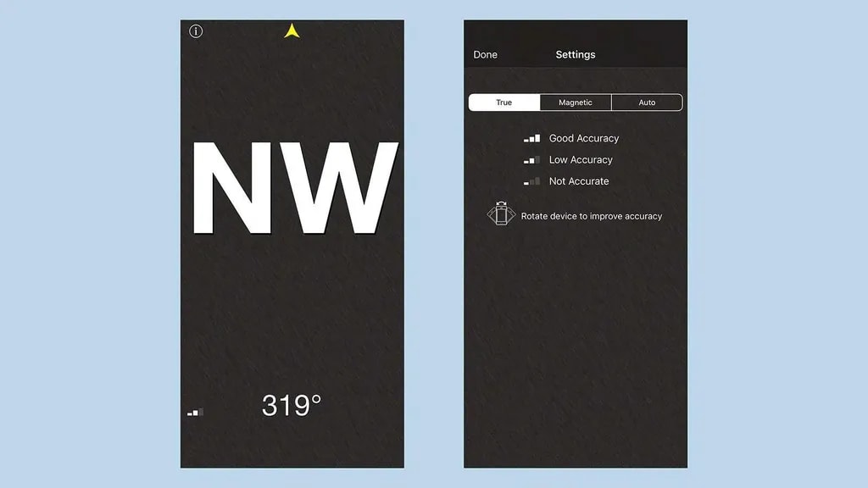
Task: Click the Settings title in header
Action: tap(576, 54)
